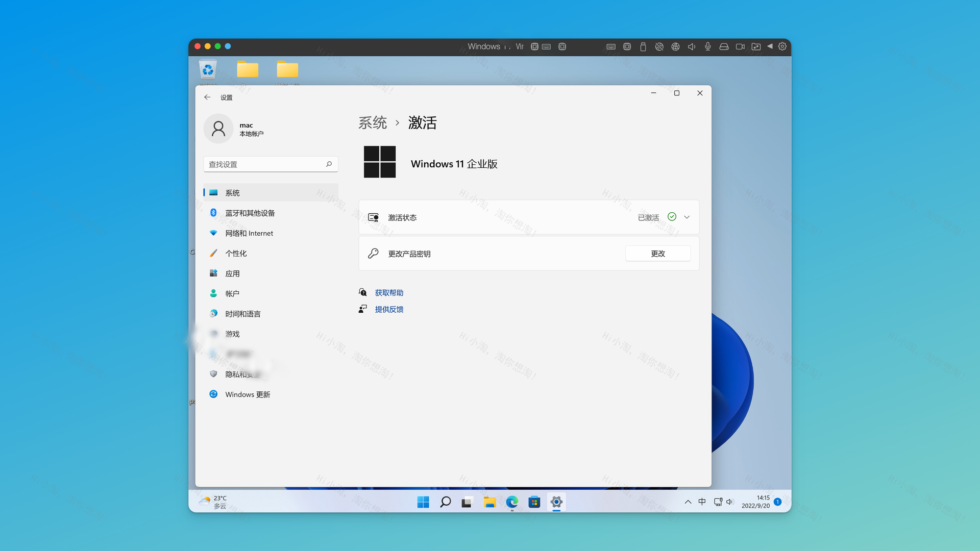Open the 提供反馈 link
Image resolution: width=980 pixels, height=551 pixels.
click(389, 309)
